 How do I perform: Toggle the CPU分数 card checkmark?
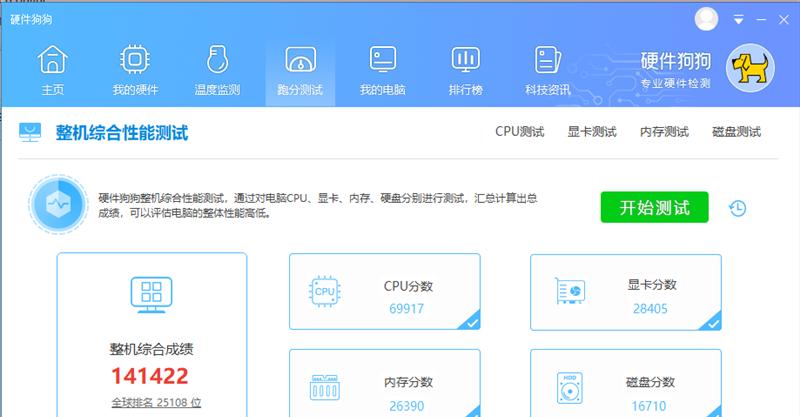(472, 322)
